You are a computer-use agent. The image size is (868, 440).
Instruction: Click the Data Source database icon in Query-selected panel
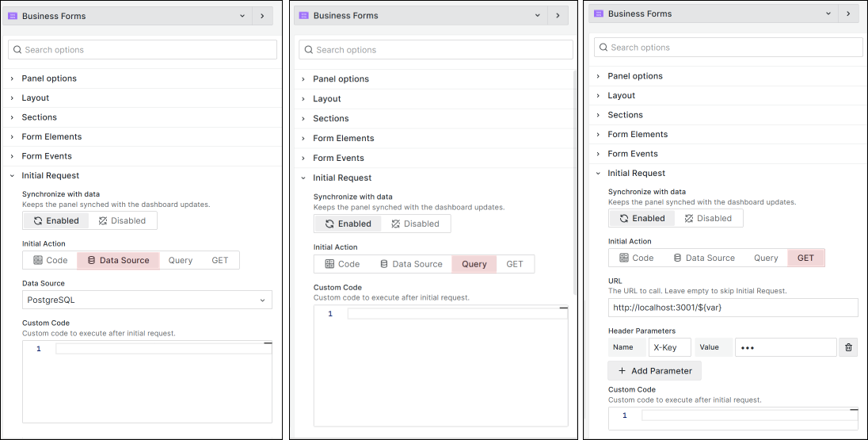(x=384, y=264)
